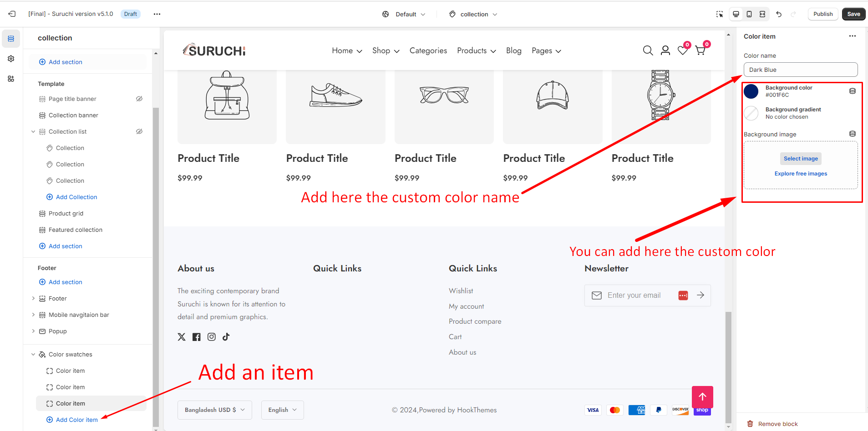
Task: Click the dark blue Background color swatch
Action: pyautogui.click(x=751, y=91)
